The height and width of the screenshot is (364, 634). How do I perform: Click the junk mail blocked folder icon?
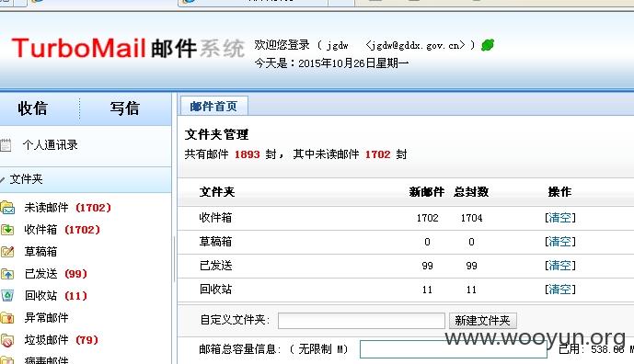tap(7, 340)
